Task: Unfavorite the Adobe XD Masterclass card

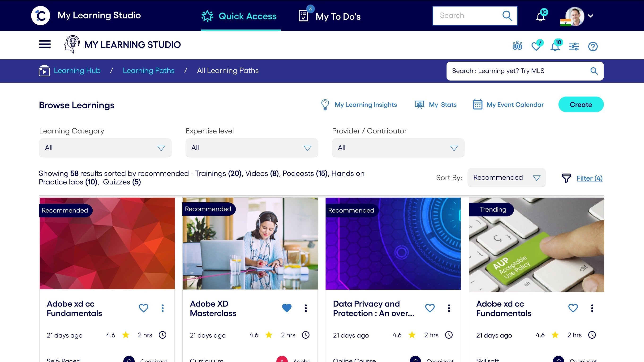Action: pos(287,308)
